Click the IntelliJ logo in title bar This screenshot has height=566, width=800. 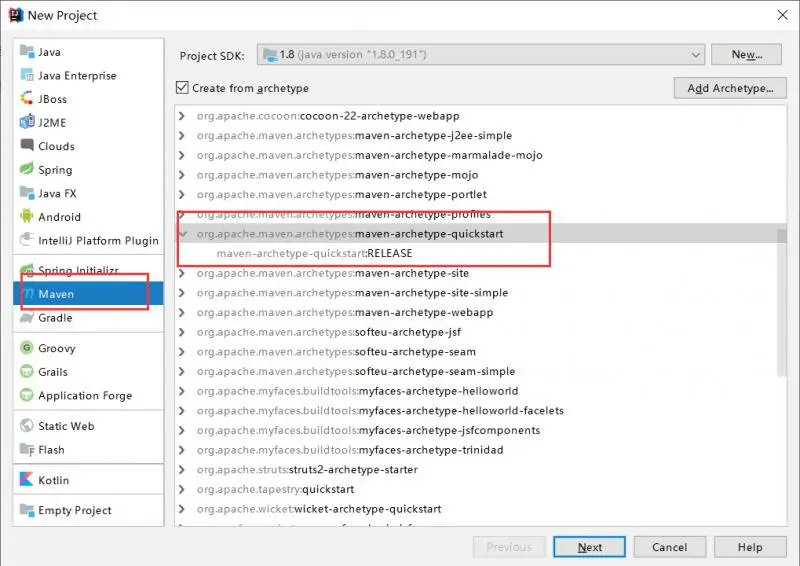(16, 15)
